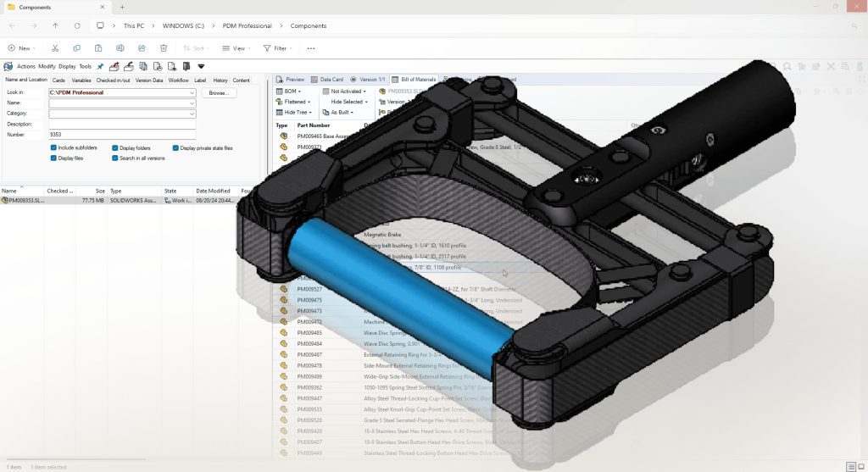The image size is (868, 472).
Task: Click the Rename icon in Explorer toolbar
Action: [x=120, y=48]
